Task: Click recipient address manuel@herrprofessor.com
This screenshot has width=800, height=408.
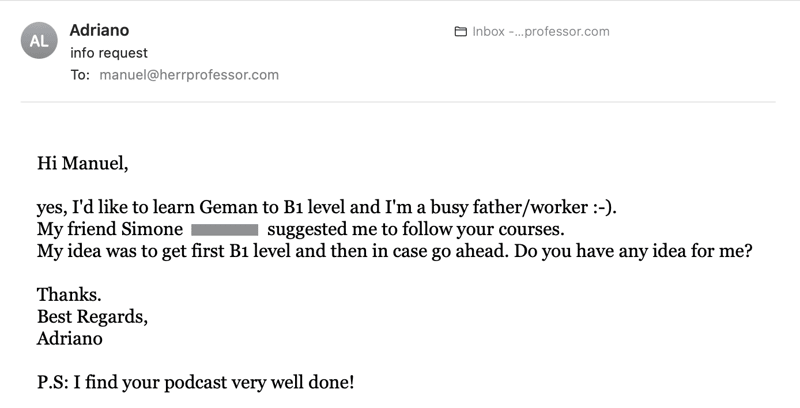Action: point(189,75)
